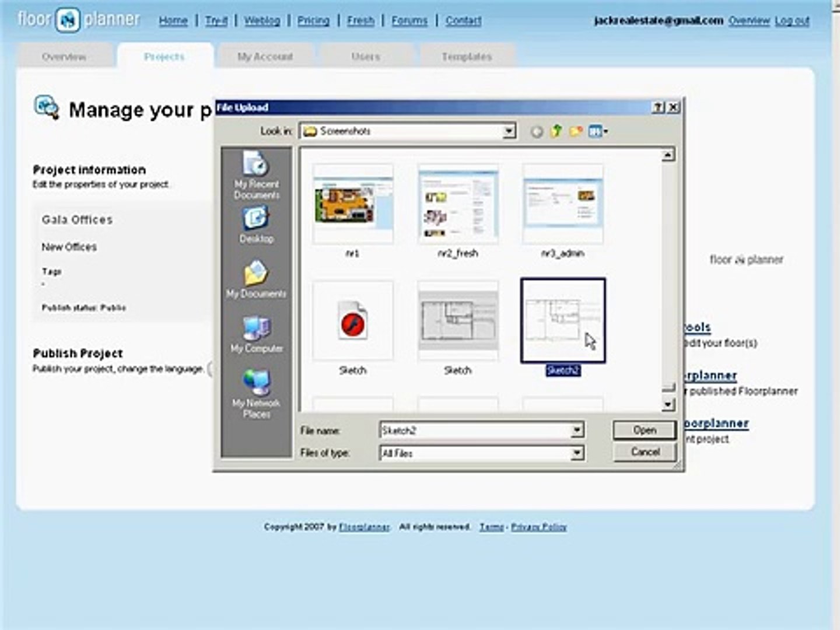The height and width of the screenshot is (630, 840).
Task: Open My Documents in dialog sidebar
Action: click(256, 279)
